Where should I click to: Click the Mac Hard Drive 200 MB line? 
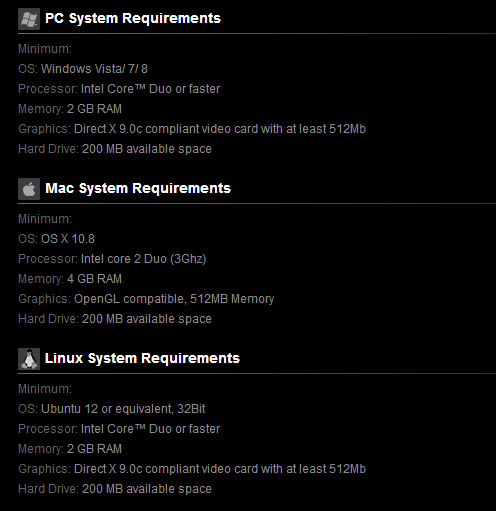[x=115, y=319]
